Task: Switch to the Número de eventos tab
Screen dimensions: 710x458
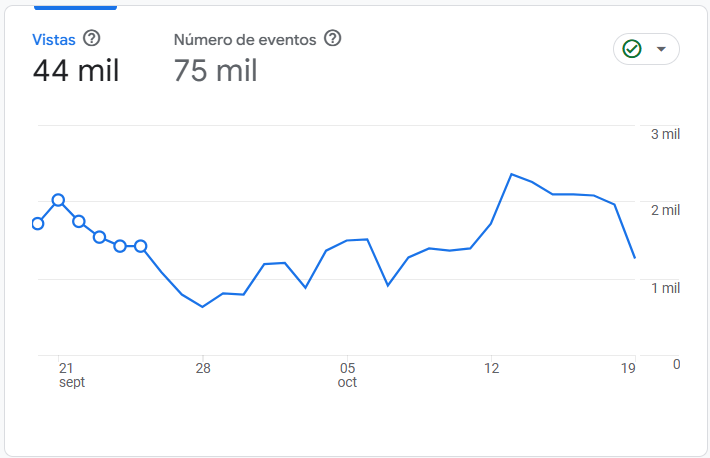Action: (245, 40)
